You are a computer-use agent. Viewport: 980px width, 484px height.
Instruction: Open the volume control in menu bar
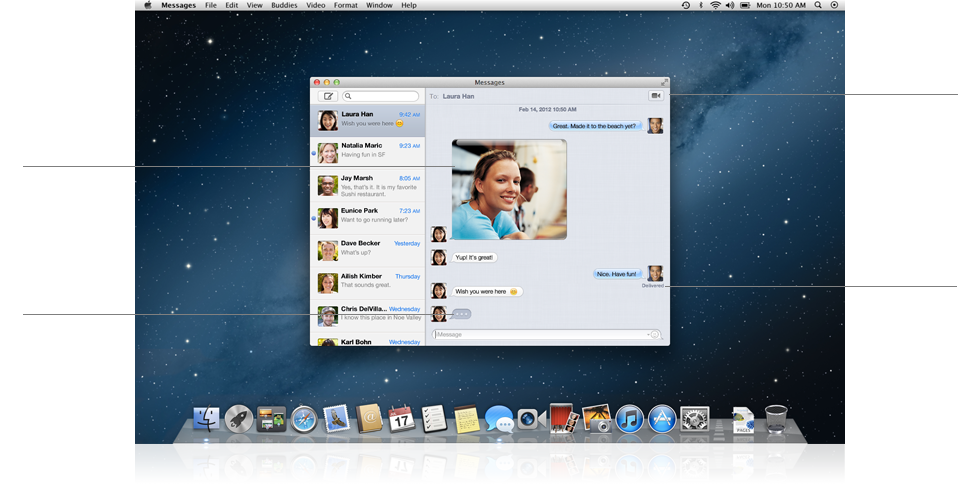pyautogui.click(x=729, y=5)
